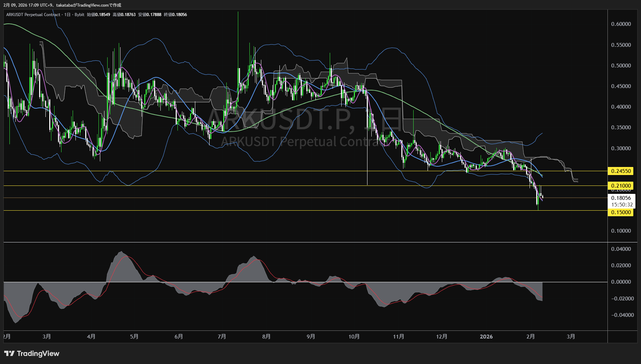Click the 0.00000 level on indicator scale
This screenshot has width=641, height=364.
[621, 282]
